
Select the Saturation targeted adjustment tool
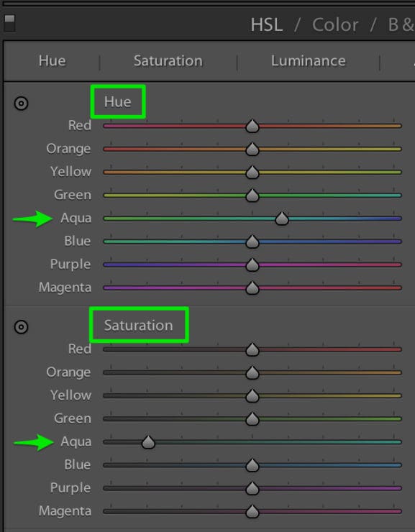pyautogui.click(x=21, y=327)
